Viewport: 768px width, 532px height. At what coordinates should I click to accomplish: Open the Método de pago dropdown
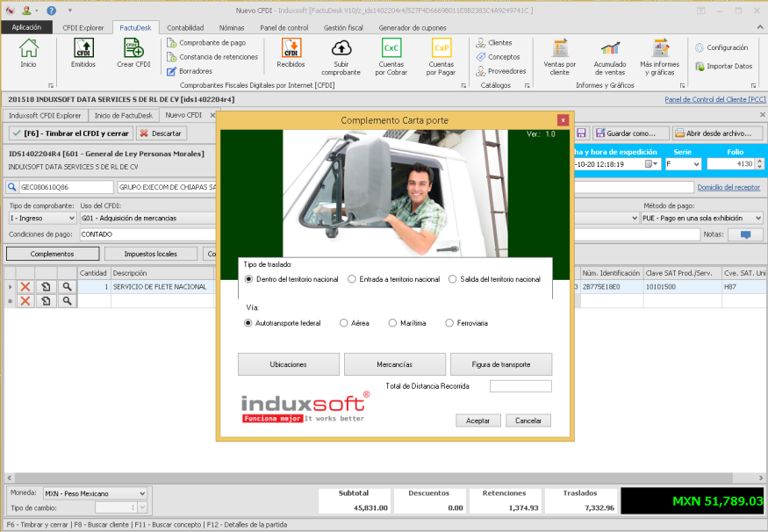[x=758, y=218]
